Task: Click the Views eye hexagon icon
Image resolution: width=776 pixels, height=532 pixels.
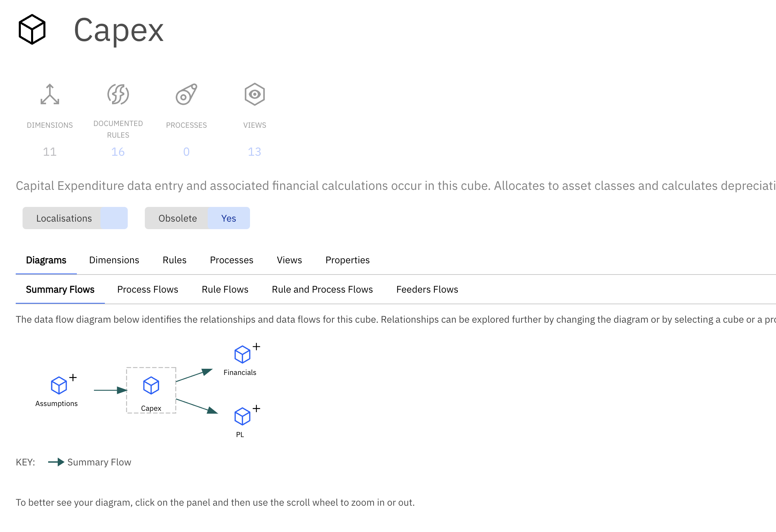Action: pos(255,94)
